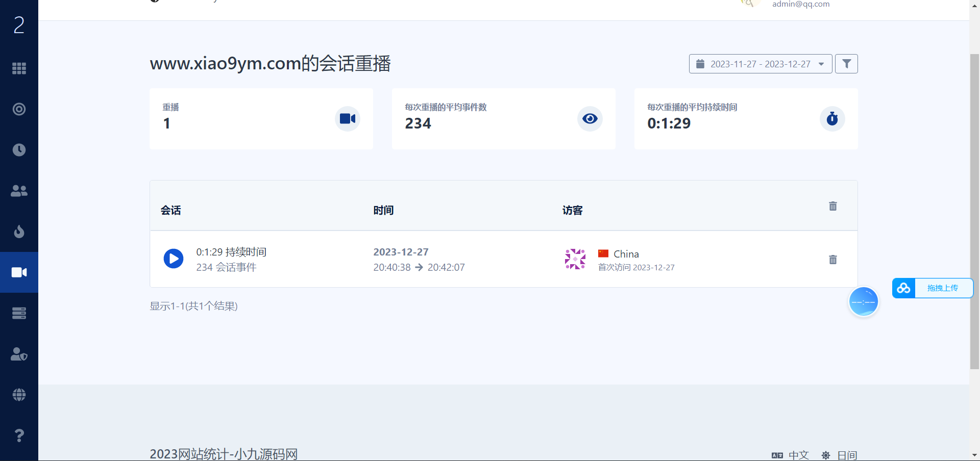Click the 20:40:38 → 20:42:07 time range
The height and width of the screenshot is (461, 980).
419,267
